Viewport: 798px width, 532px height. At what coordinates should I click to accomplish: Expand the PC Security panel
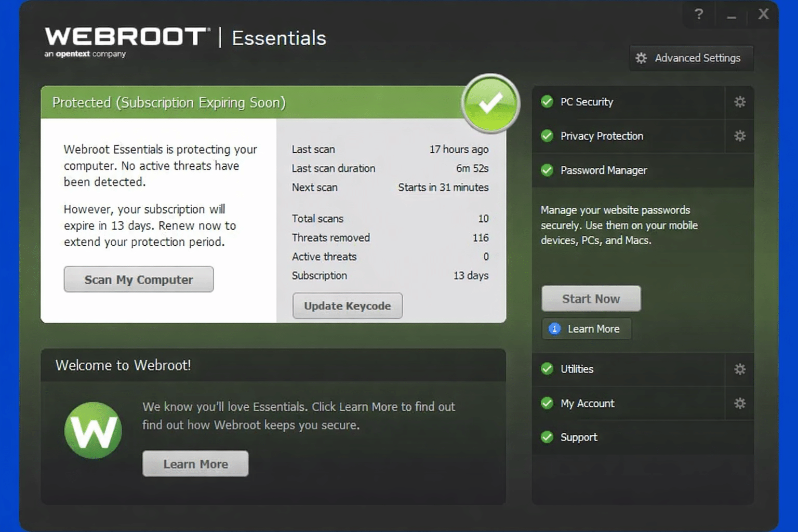tap(586, 102)
